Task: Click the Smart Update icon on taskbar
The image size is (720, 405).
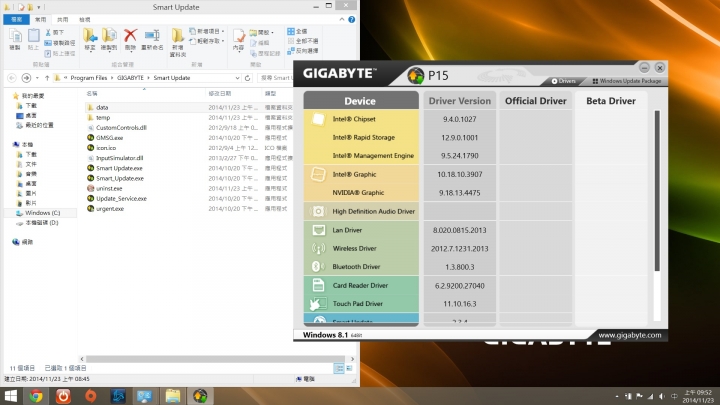Action: 200,396
